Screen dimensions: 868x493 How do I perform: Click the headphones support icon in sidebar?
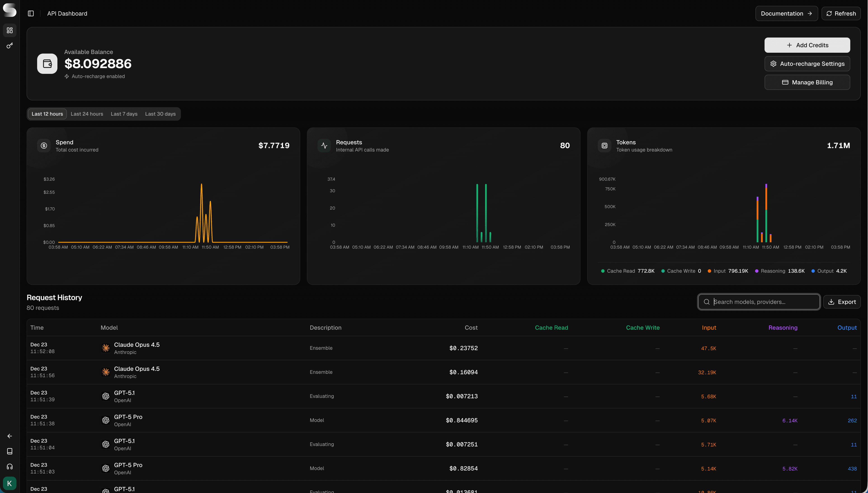[x=9, y=466]
